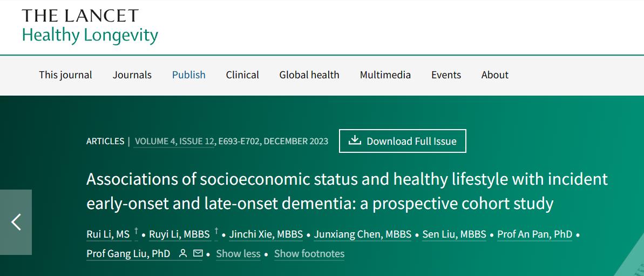The width and height of the screenshot is (644, 276).
Task: Open author Rui Li, MS link
Action: point(108,234)
